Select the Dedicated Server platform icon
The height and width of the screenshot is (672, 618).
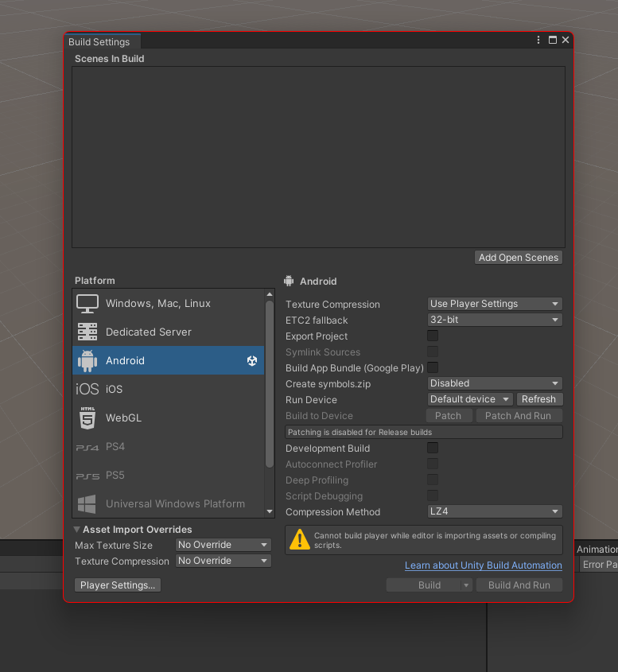pos(87,332)
